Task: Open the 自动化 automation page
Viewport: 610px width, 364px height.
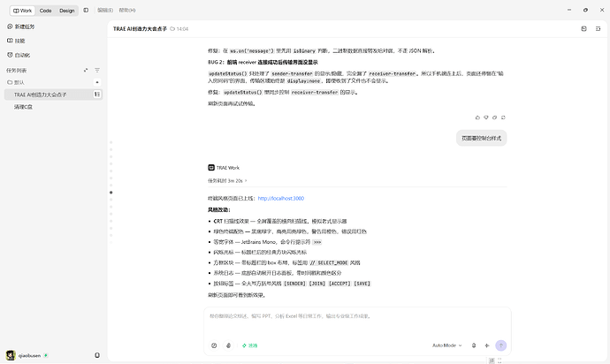Action: pyautogui.click(x=19, y=55)
